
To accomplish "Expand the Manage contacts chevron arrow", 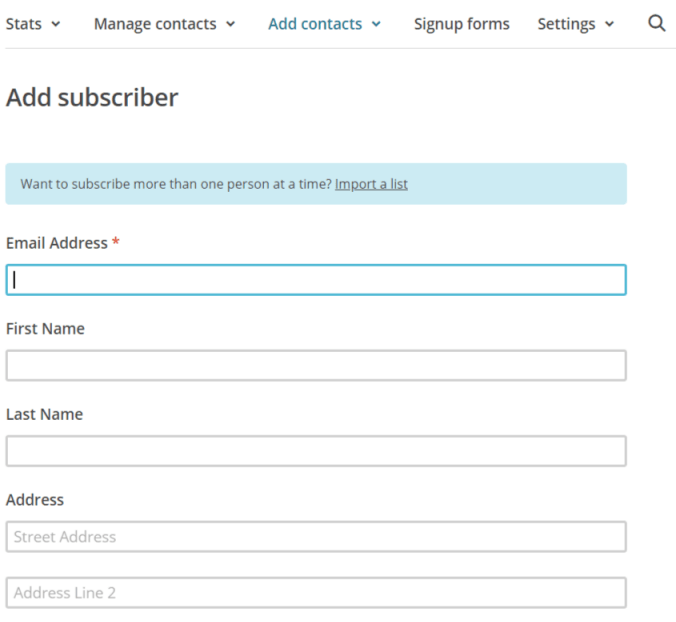I will (231, 24).
